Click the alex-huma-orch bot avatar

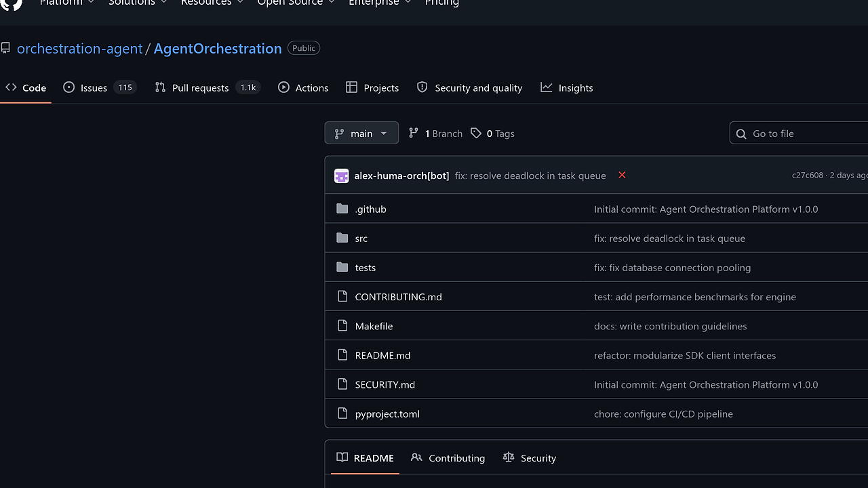[x=342, y=176]
